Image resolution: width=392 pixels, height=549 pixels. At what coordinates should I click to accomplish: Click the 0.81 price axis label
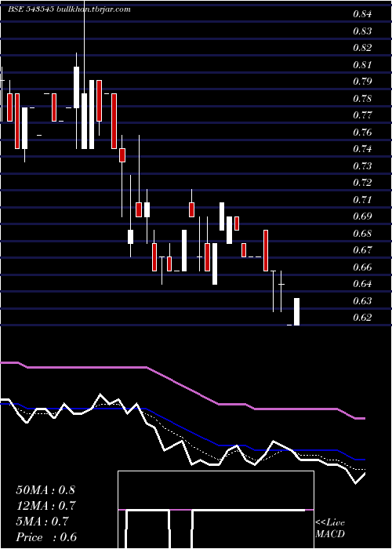coord(362,65)
